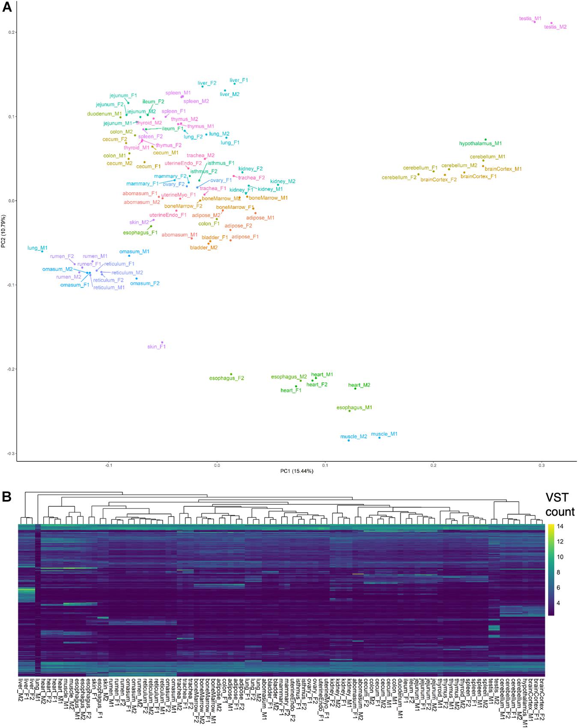The image size is (578, 728).
Task: Click the esophagus_F2 scatter label
Action: [226, 378]
